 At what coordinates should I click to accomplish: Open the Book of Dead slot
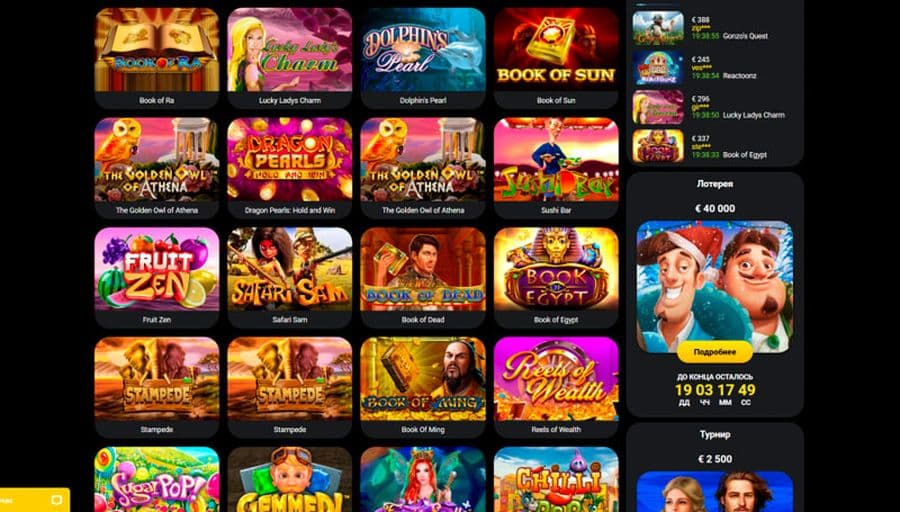pos(423,278)
